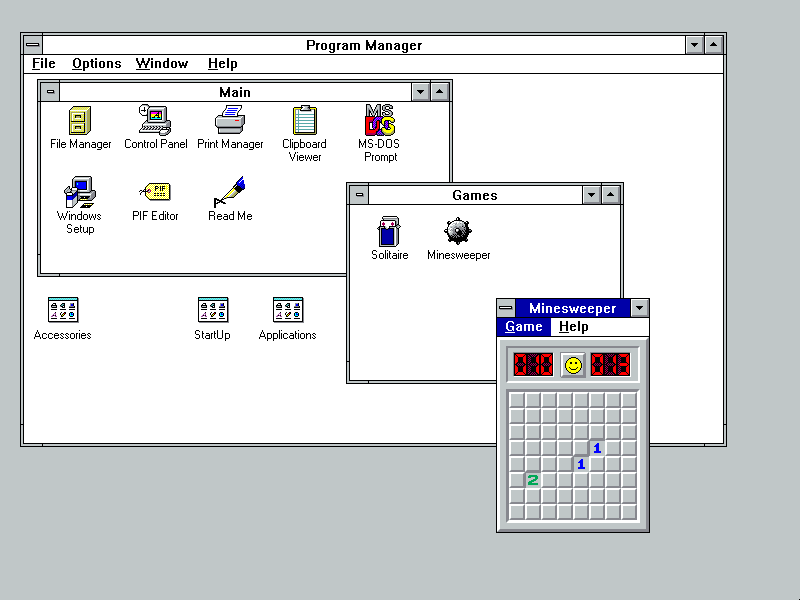Open the Main window control menu box

coord(50,92)
